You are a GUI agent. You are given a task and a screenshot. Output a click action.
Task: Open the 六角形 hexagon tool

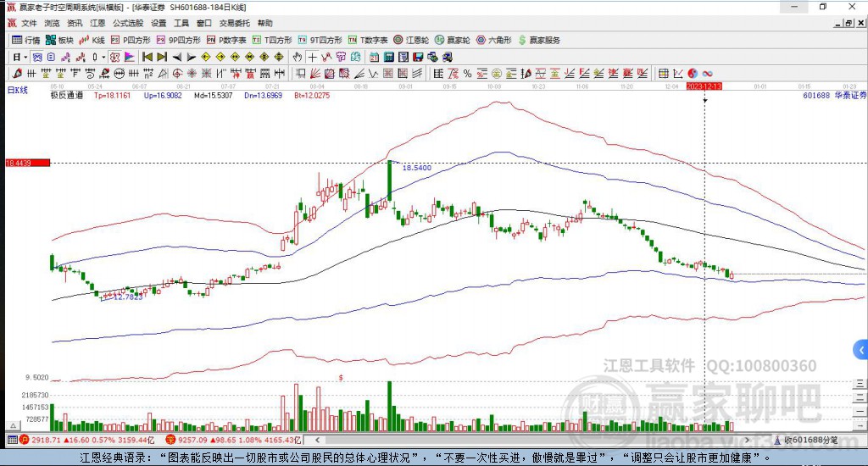click(494, 40)
